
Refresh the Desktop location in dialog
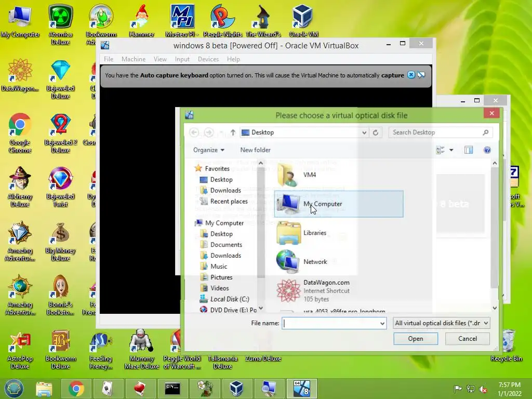coord(376,132)
